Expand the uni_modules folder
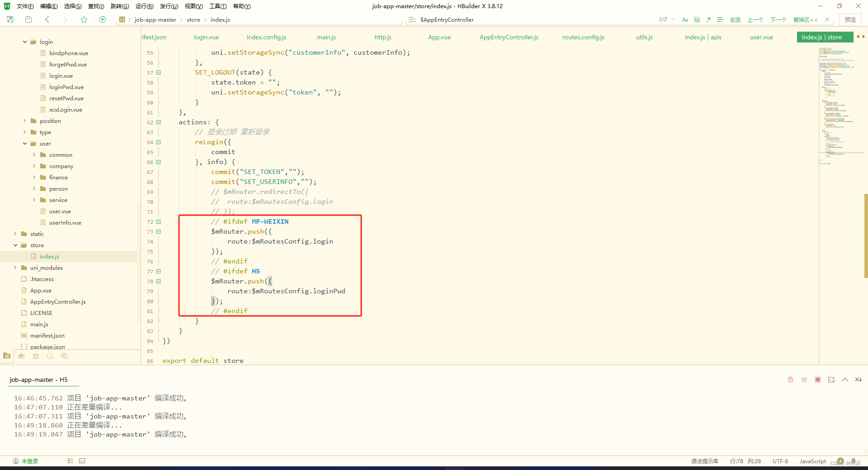The height and width of the screenshot is (470, 868). [15, 268]
